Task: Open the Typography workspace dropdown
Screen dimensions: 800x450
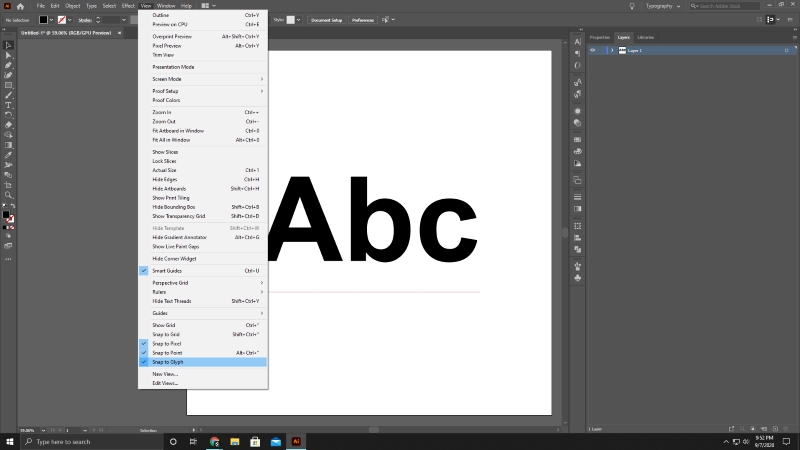Action: [663, 6]
